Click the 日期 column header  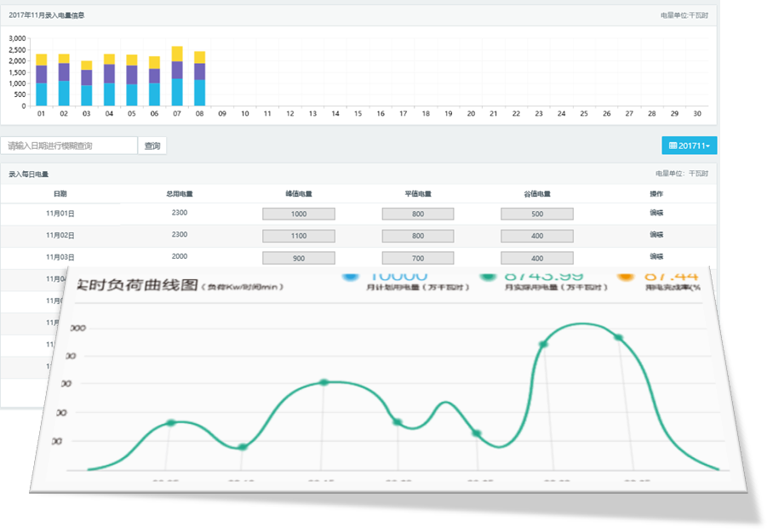click(x=60, y=194)
